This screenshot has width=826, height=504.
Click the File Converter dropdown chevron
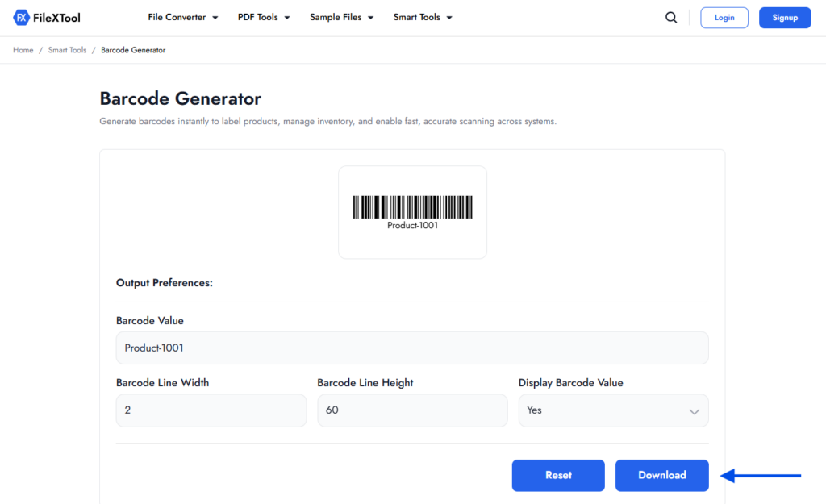[215, 17]
